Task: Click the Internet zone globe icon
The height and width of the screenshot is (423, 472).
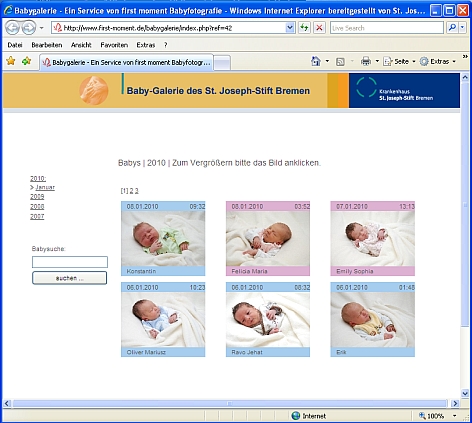Action: click(296, 416)
